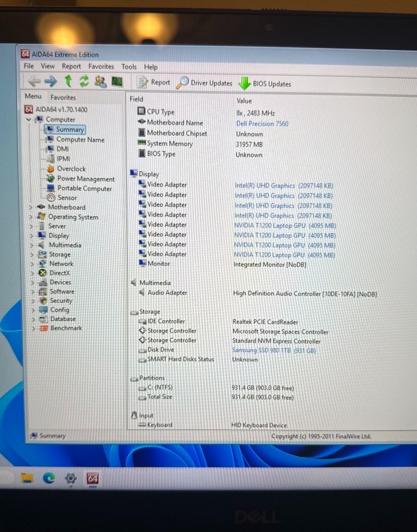Expand the Operating System tree node
This screenshot has width=417, height=532.
coord(31,217)
